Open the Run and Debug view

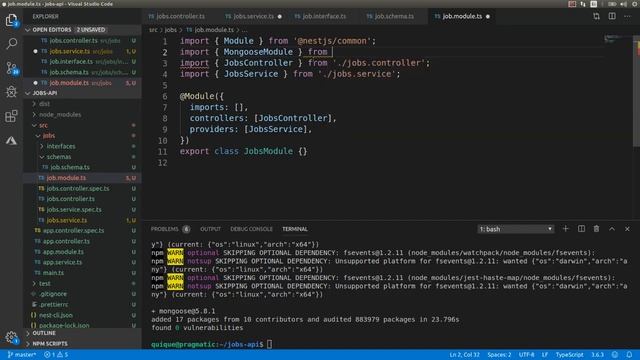tap(11, 92)
